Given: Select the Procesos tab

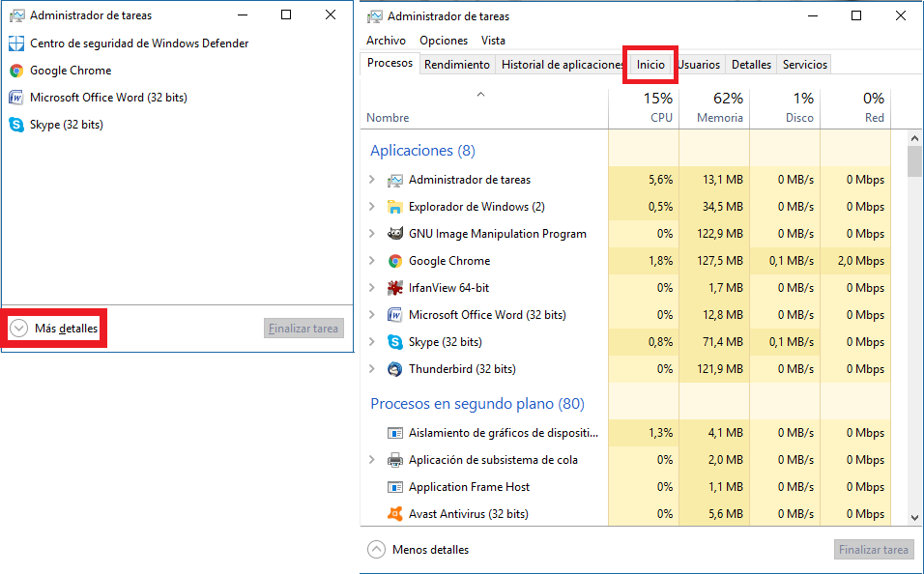Looking at the screenshot, I should 390,63.
